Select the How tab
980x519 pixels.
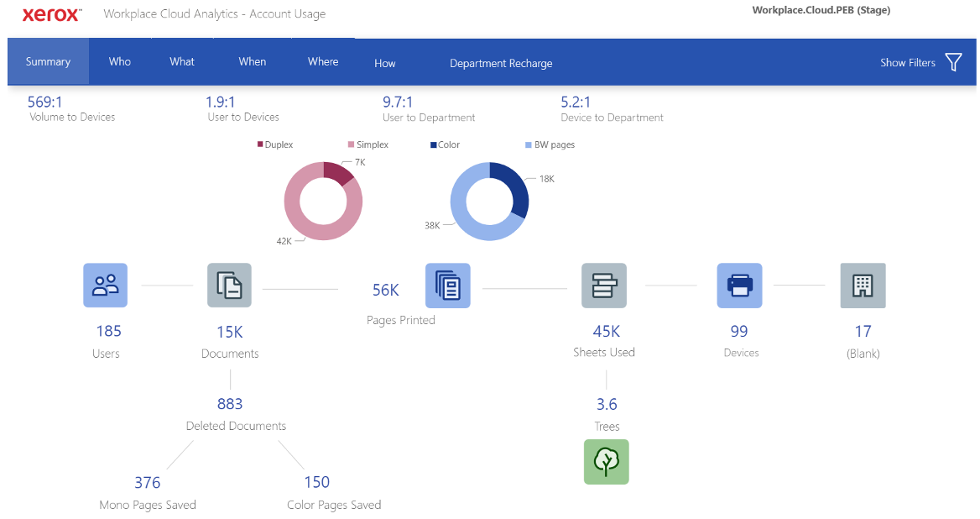[385, 63]
